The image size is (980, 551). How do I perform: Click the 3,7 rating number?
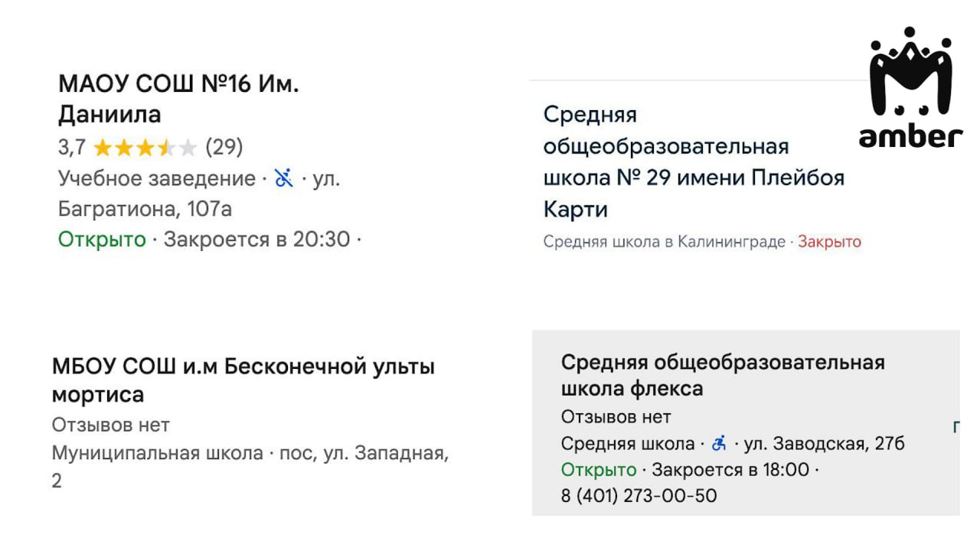point(72,147)
